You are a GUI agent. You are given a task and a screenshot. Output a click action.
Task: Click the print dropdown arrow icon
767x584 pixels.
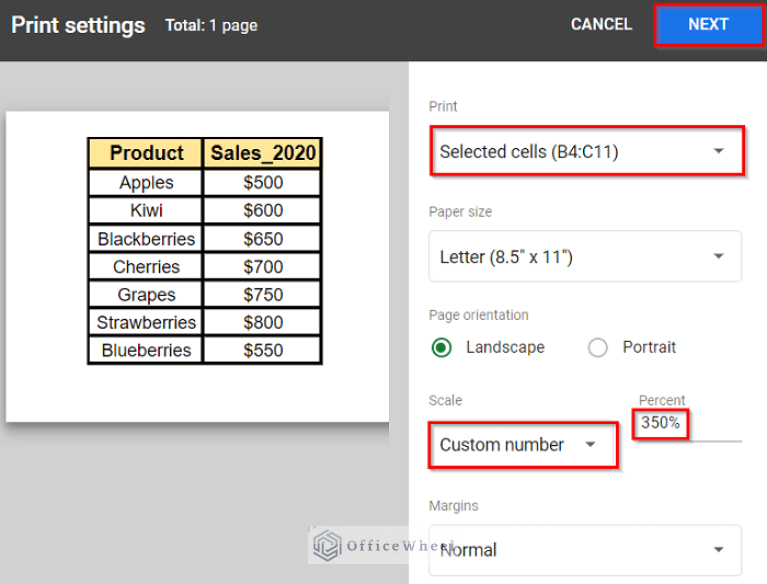click(x=718, y=152)
